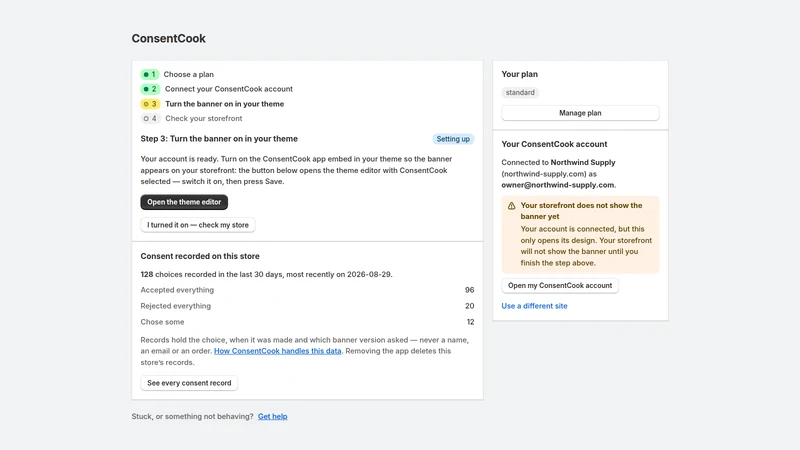Click the 'standard' plan tag
Viewport: 800px width, 450px height.
coord(520,92)
